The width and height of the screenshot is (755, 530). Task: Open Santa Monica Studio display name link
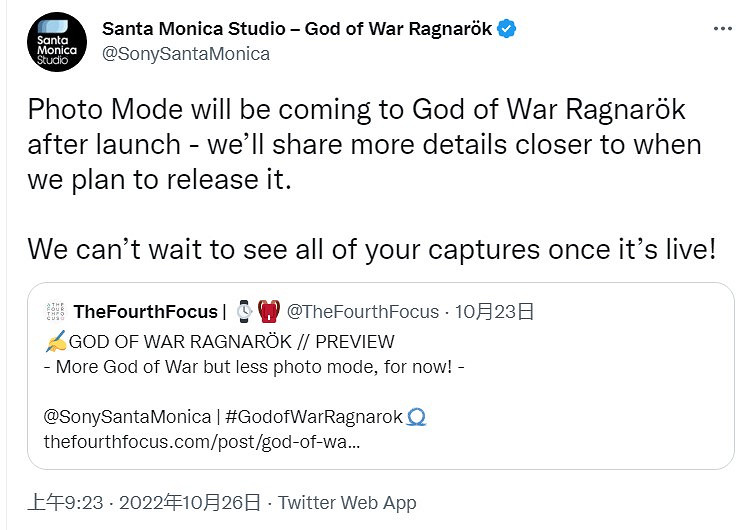pos(297,29)
